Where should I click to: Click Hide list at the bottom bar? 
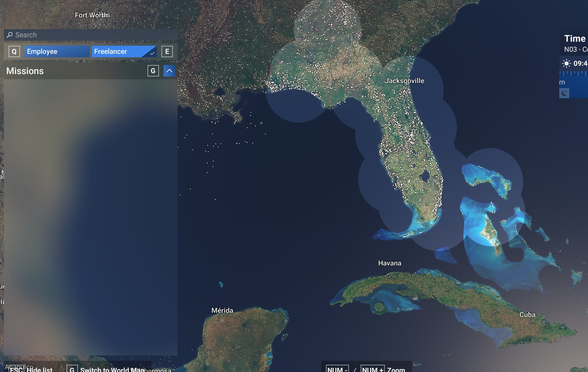(40, 370)
